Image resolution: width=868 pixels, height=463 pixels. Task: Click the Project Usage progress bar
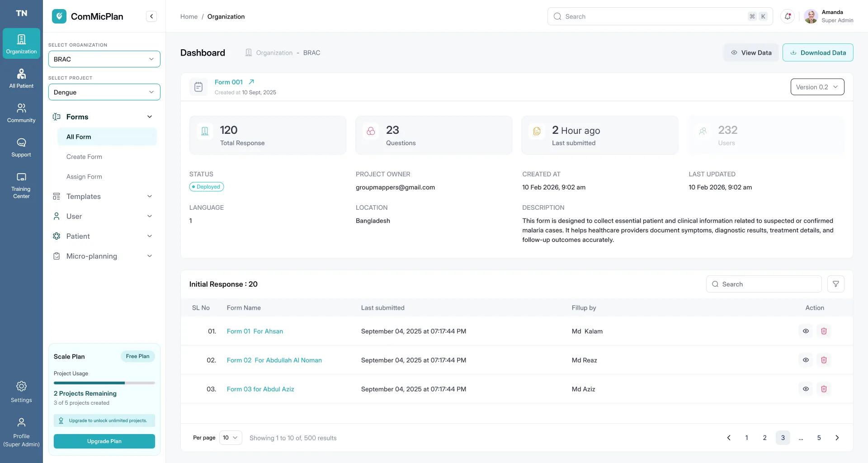[104, 383]
